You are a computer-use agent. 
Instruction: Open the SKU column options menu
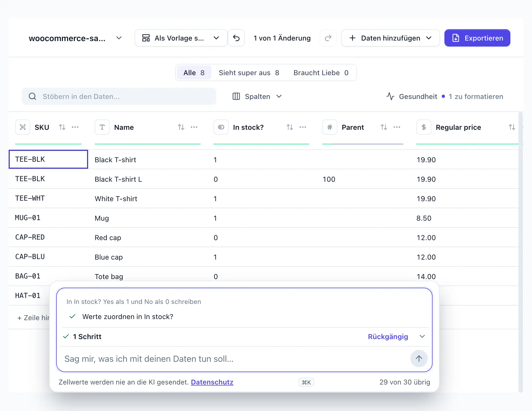tap(75, 127)
